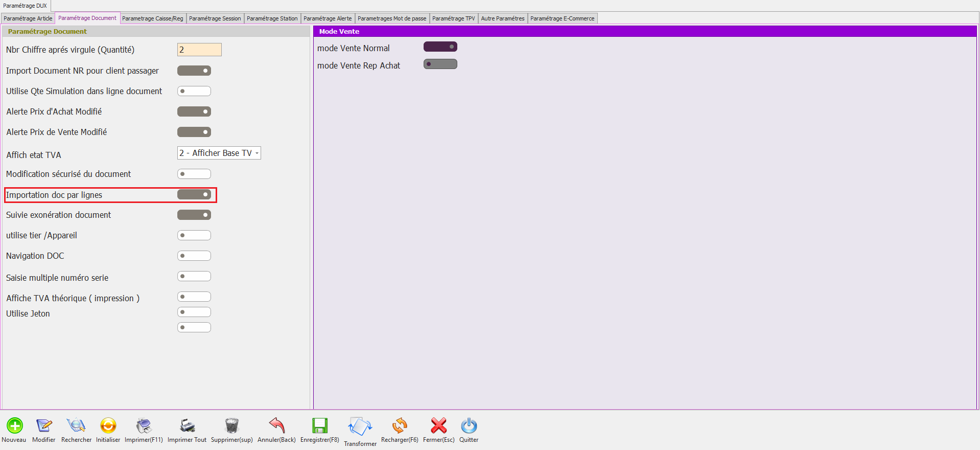The height and width of the screenshot is (450, 980).
Task: Switch to Paramétrage Station tab
Action: point(272,18)
